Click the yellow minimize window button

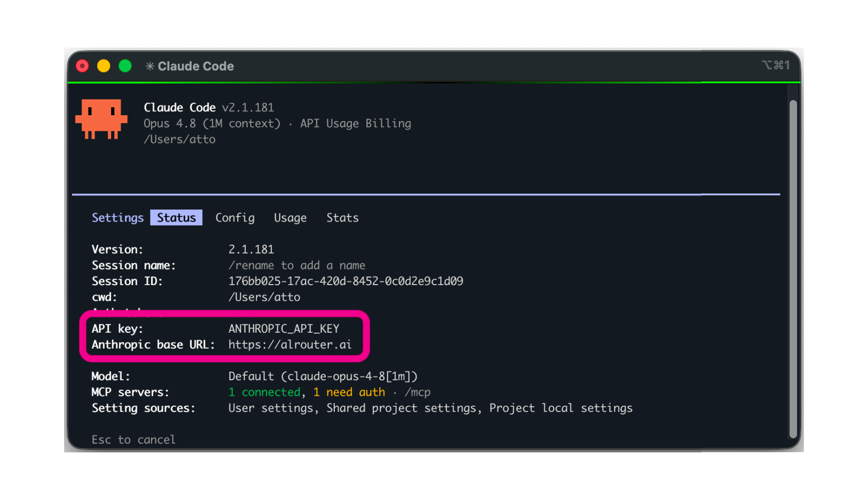[104, 66]
